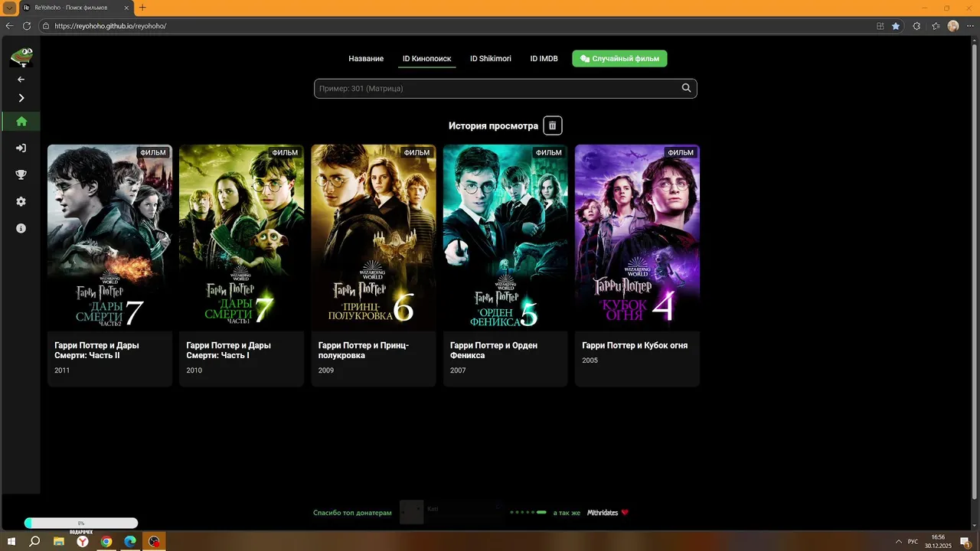Click the year 2009 text

(326, 370)
